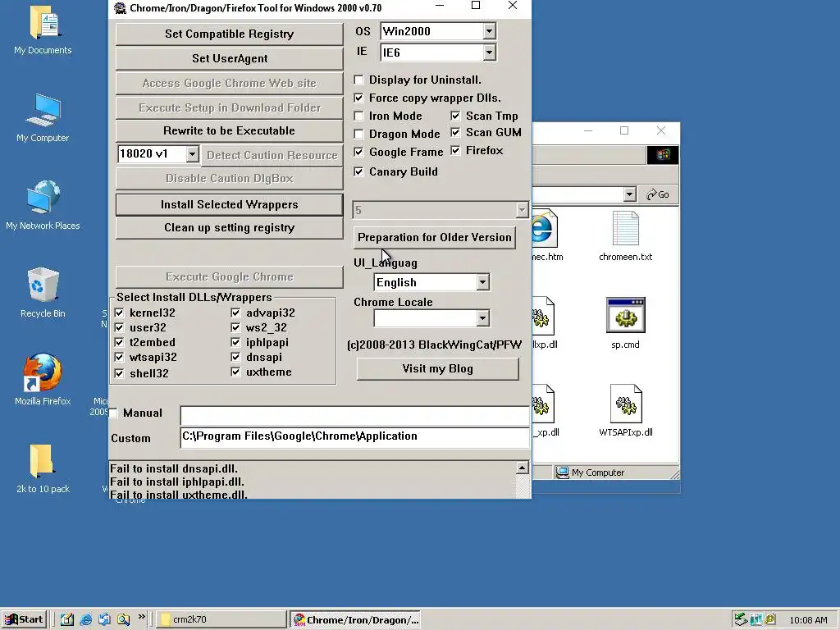Image resolution: width=840 pixels, height=630 pixels.
Task: Click the Windows logo throbber in explorer window
Action: [x=663, y=155]
